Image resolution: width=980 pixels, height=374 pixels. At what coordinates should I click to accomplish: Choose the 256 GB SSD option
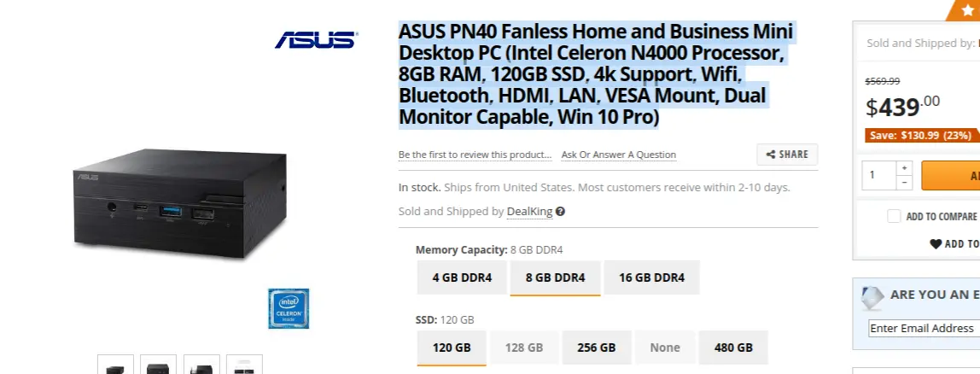[x=596, y=348]
